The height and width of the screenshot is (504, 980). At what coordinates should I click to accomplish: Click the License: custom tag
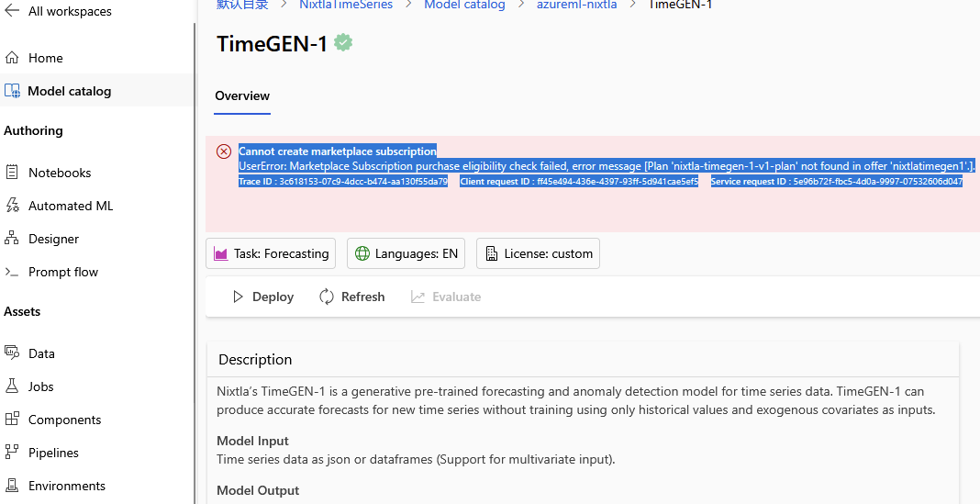click(538, 253)
